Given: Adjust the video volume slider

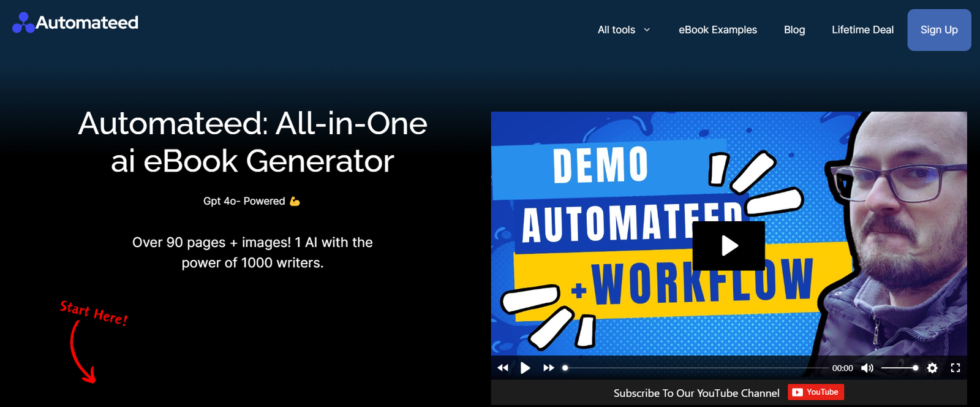Looking at the screenshot, I should (x=899, y=368).
